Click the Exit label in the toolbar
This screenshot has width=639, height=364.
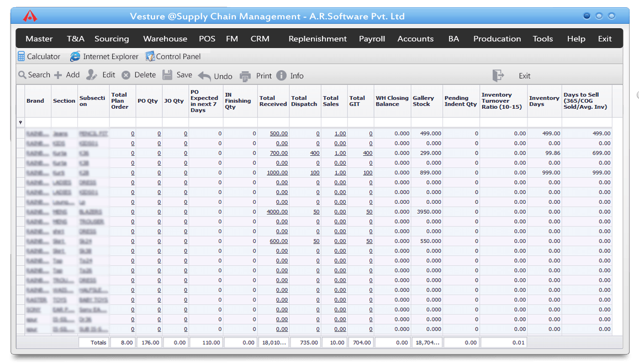tap(525, 76)
